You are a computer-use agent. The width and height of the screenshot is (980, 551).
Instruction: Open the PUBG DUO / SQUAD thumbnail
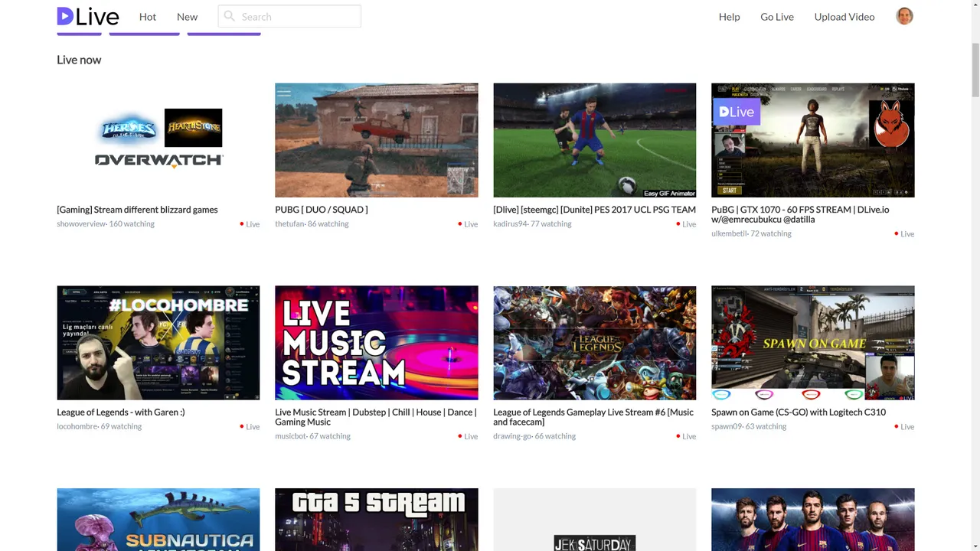tap(377, 140)
